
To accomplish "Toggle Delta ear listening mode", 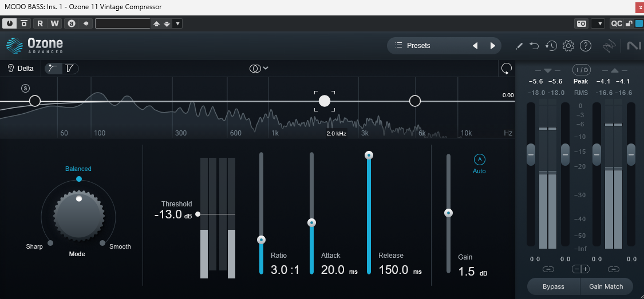I will point(21,69).
